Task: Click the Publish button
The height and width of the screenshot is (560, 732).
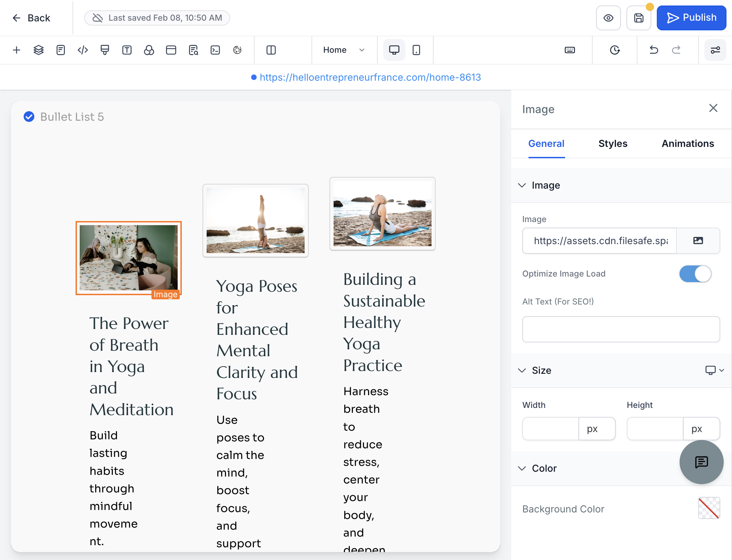Action: pos(691,18)
